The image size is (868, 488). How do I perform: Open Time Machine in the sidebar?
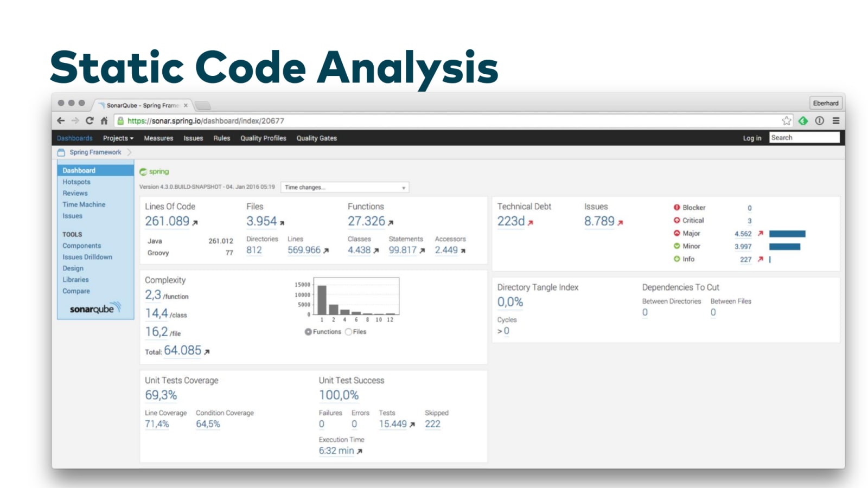[x=84, y=204]
